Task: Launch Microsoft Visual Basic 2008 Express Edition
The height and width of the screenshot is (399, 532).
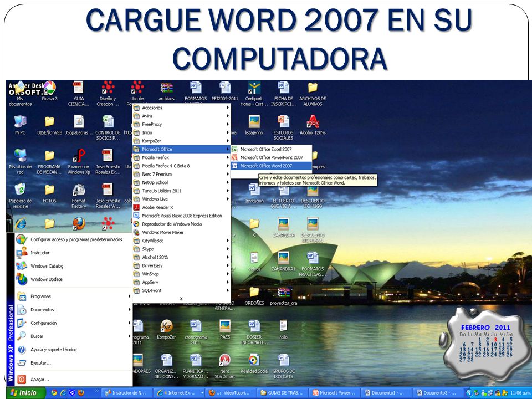Action: point(181,216)
